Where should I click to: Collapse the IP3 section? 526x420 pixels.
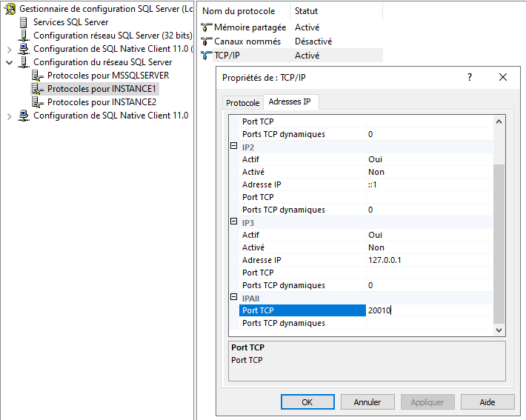pos(234,223)
